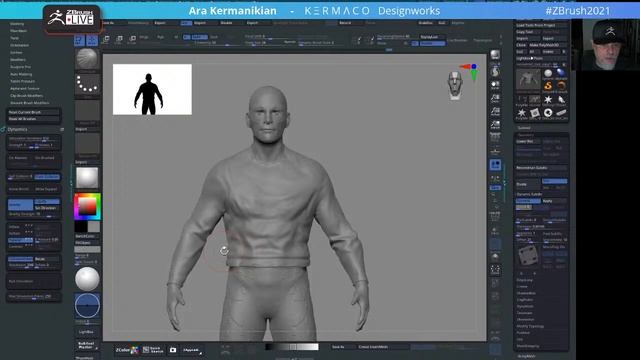640x360 pixels.
Task: Click Run Simulation in Dynamics
Action: (x=34, y=281)
